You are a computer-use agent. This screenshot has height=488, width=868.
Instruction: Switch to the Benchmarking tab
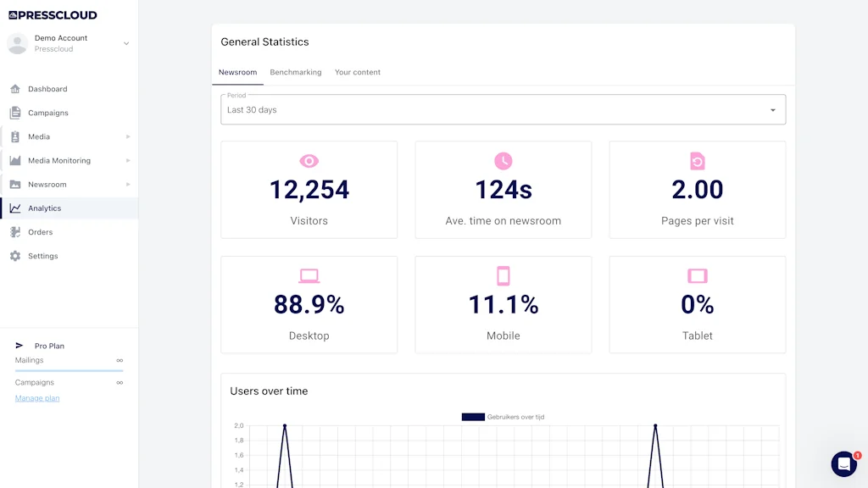click(x=295, y=72)
